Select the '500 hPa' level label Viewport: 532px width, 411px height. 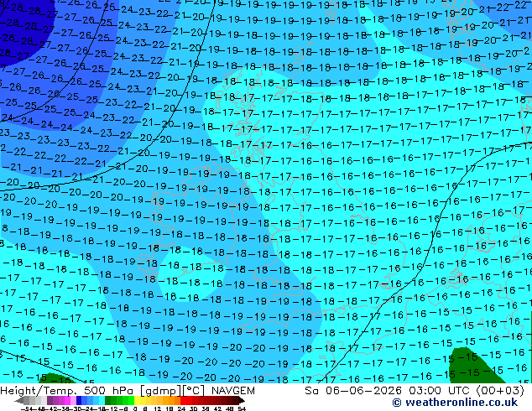108,391
